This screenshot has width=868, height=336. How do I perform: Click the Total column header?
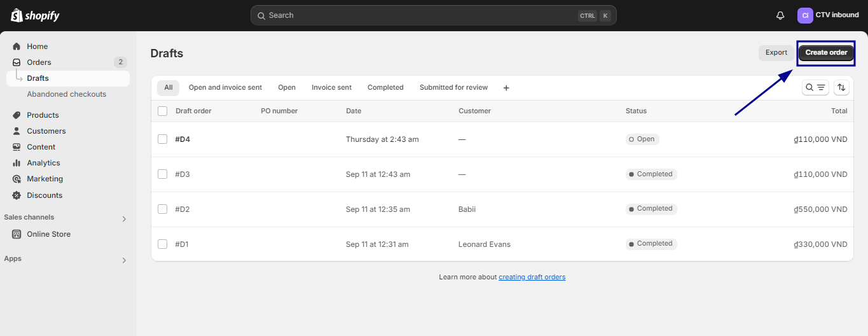(x=839, y=111)
